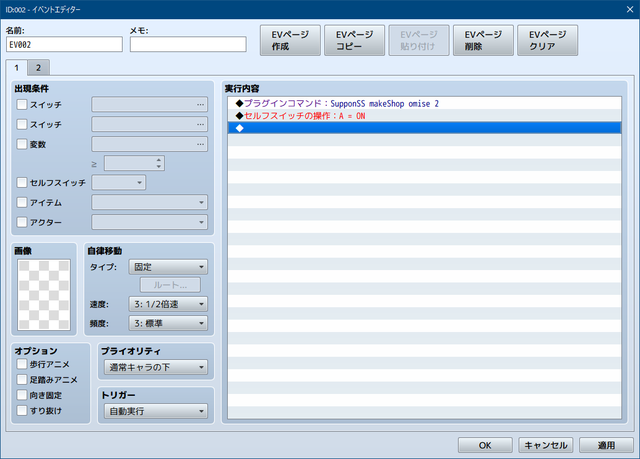Viewport: 640px width, 459px height.
Task: Click the 適用 button
Action: pos(606,445)
